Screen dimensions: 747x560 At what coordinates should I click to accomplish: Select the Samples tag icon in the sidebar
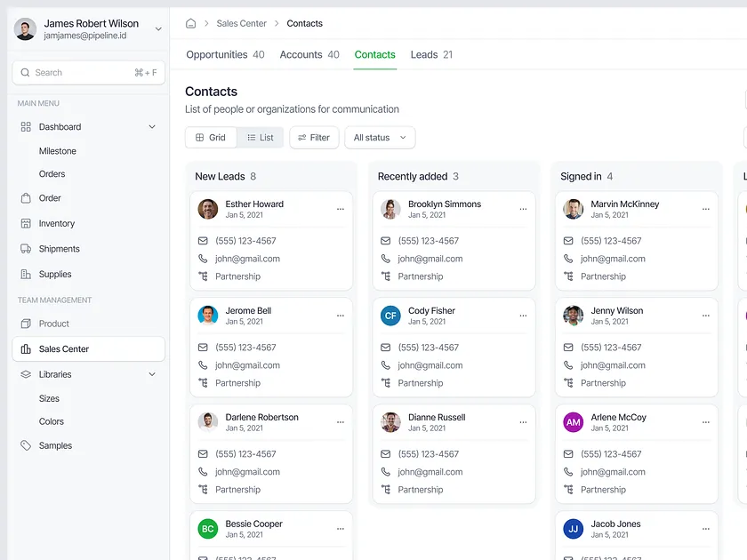[x=26, y=445]
